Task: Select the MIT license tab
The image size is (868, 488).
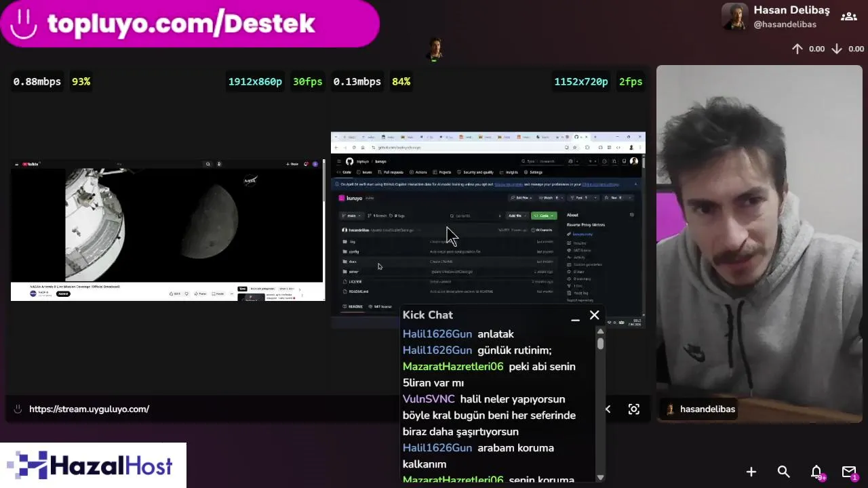Action: [381, 306]
